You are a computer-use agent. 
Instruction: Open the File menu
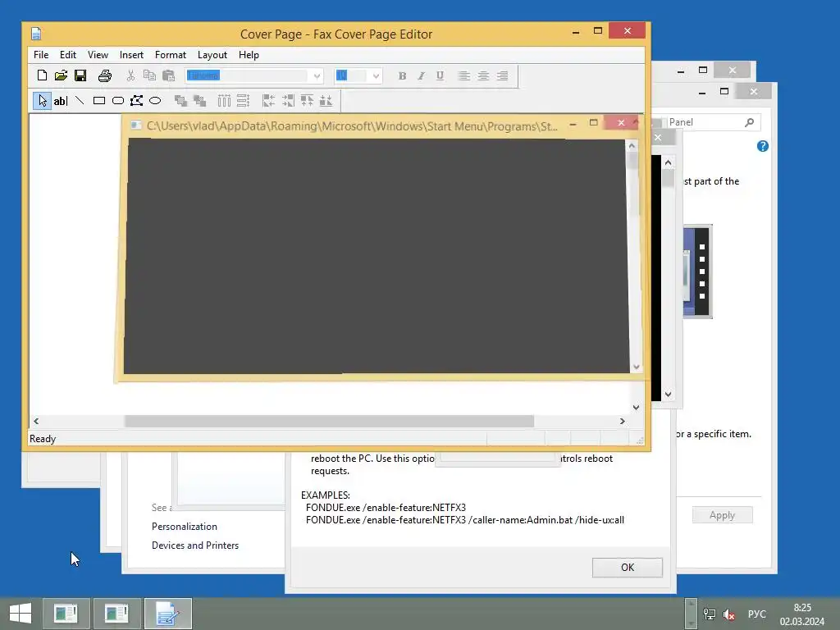click(41, 55)
